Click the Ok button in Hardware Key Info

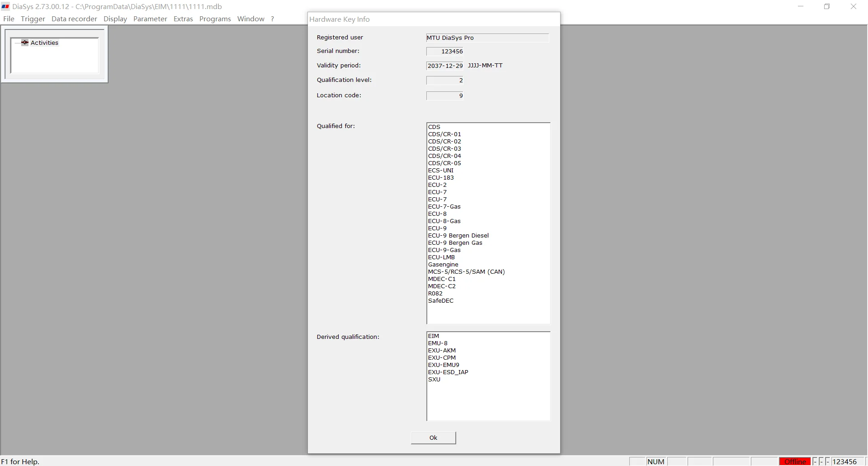click(433, 437)
